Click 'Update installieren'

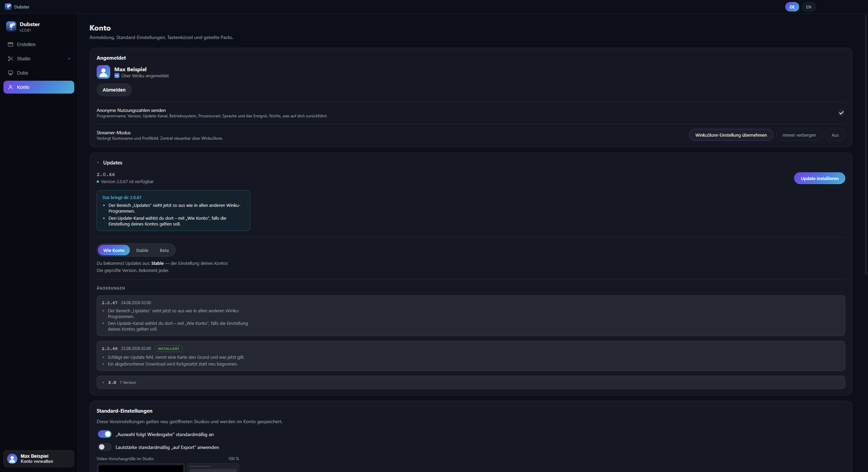(x=820, y=178)
